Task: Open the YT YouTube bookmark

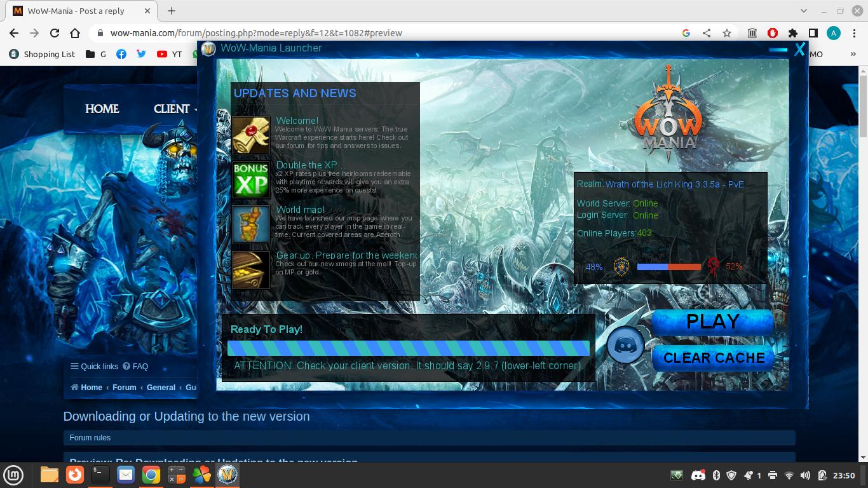Action: [x=169, y=54]
